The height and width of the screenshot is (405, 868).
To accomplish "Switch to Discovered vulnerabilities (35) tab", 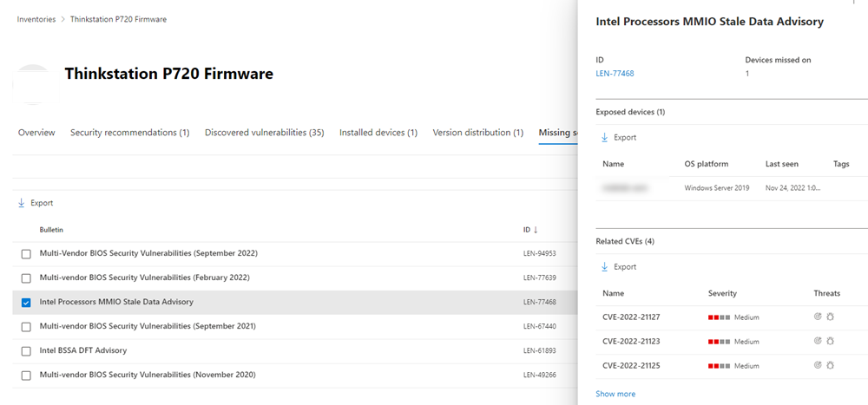I will coord(265,133).
